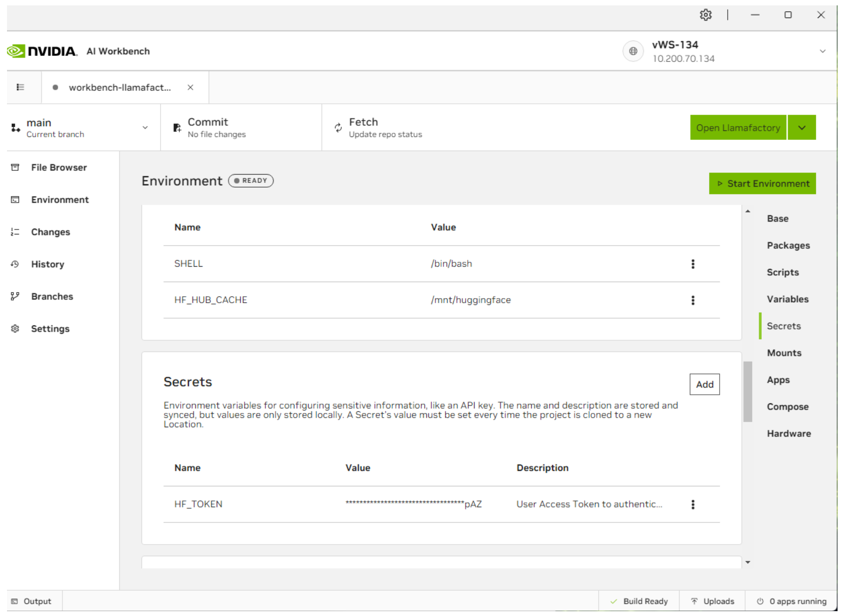Viewport: 844px width, 616px height.
Task: Close the workbench-llamafactory project tab
Action: tap(190, 88)
